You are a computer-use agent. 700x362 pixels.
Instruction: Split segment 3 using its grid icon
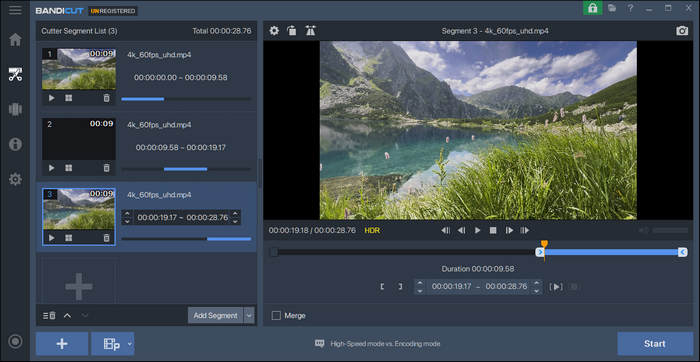tap(68, 238)
